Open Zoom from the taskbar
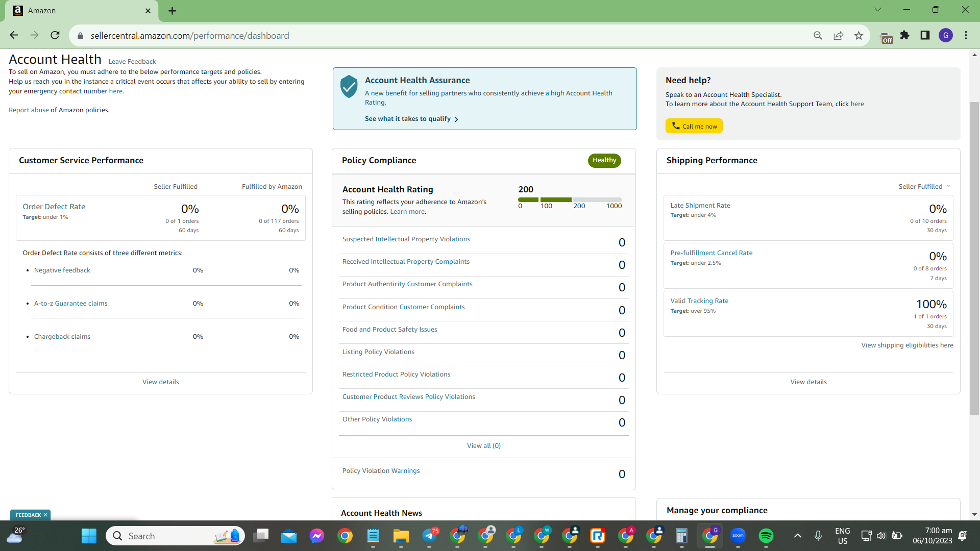The height and width of the screenshot is (551, 980). click(738, 536)
